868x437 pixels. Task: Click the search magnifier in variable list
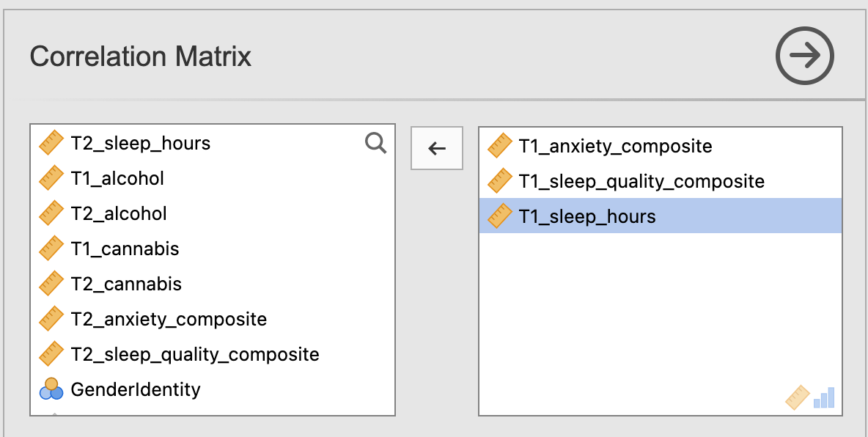(x=376, y=144)
